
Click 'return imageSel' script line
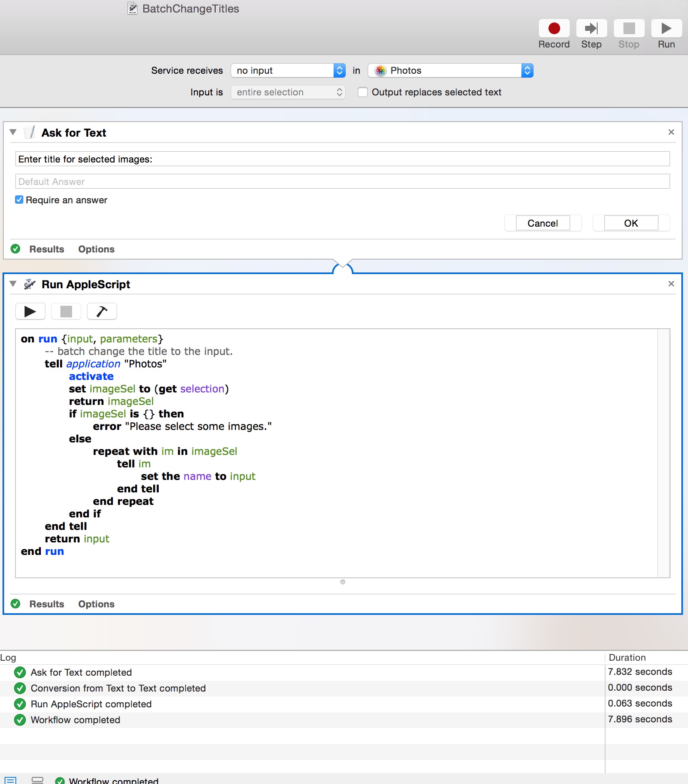[x=111, y=401]
